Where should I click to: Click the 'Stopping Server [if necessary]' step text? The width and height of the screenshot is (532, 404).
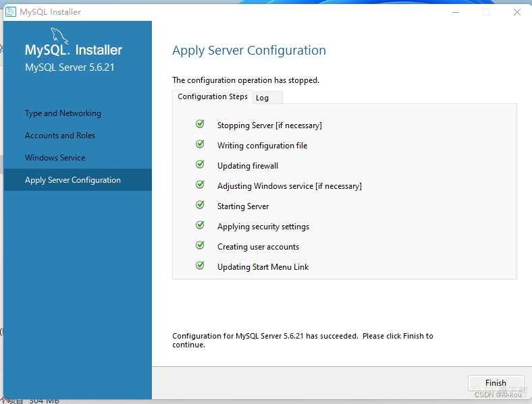pos(269,125)
